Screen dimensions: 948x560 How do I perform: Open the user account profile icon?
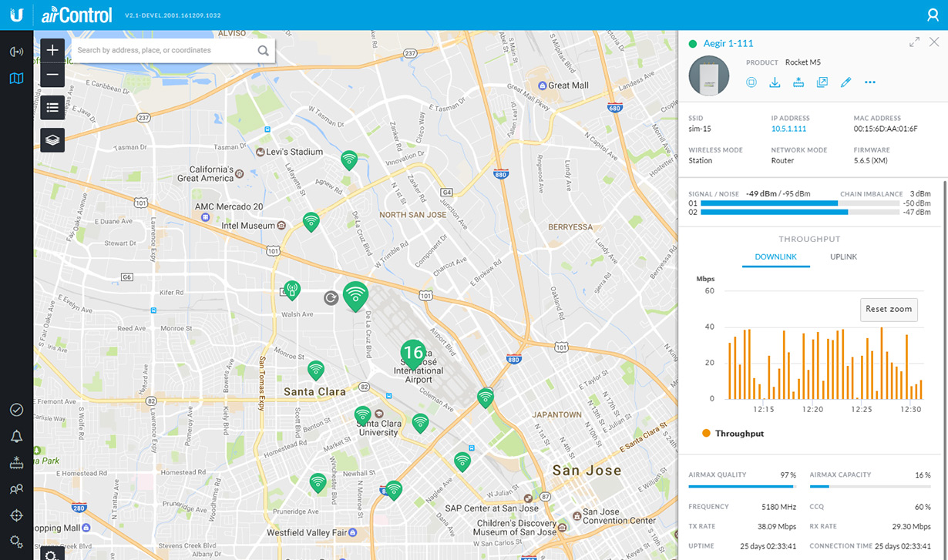pyautogui.click(x=933, y=15)
